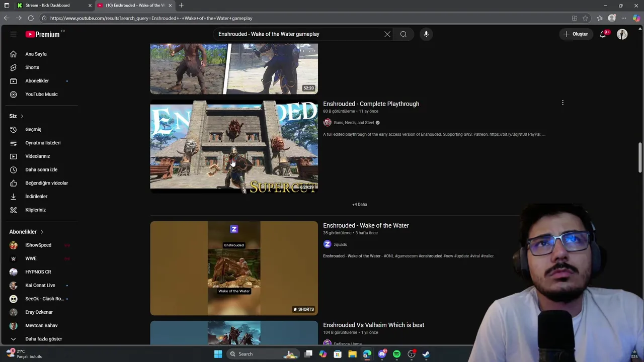Click the magnifier search button
The height and width of the screenshot is (362, 644).
pos(404,34)
